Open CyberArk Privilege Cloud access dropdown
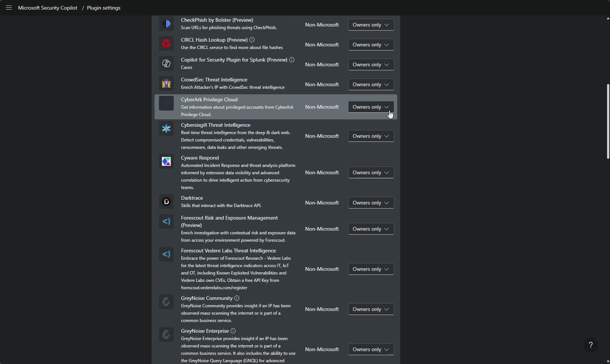610x364 pixels. (371, 107)
